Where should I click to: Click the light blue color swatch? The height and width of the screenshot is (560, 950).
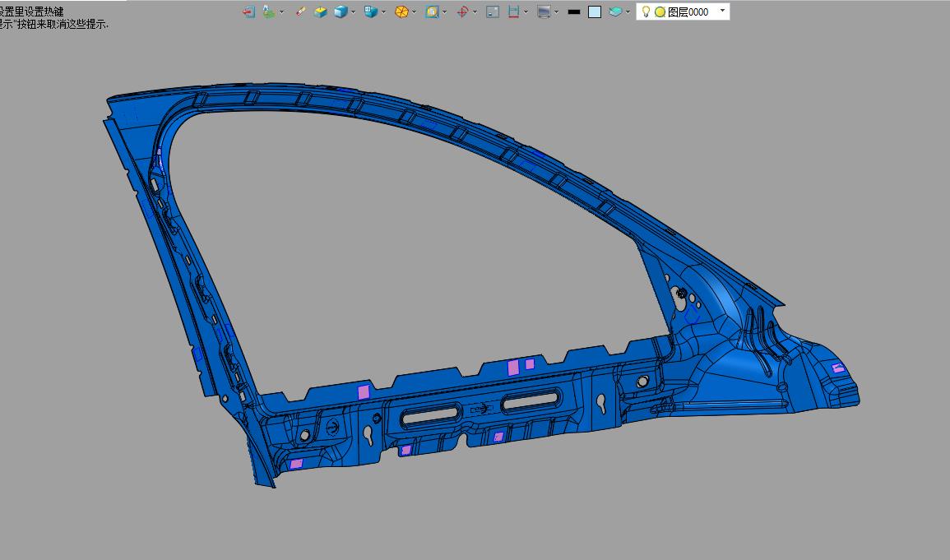(x=595, y=12)
